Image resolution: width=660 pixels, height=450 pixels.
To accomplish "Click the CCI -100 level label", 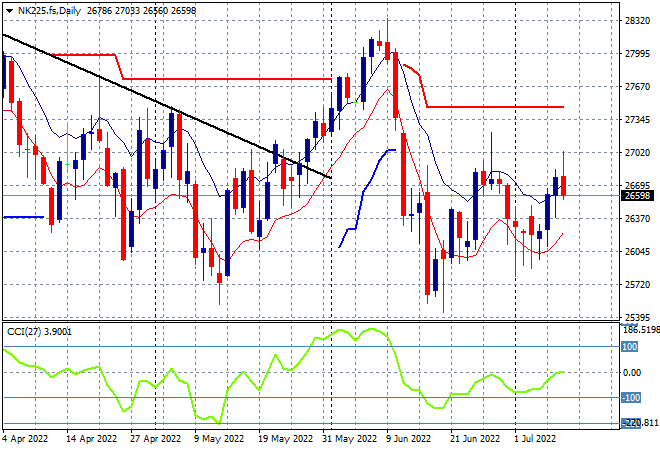I will click(631, 397).
